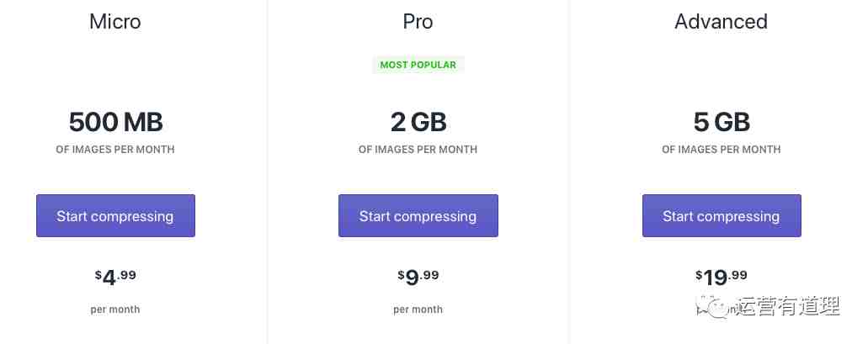Click 'OF IMAGES PER MONTH' under 2 GB
This screenshot has height=344, width=868.
click(418, 150)
